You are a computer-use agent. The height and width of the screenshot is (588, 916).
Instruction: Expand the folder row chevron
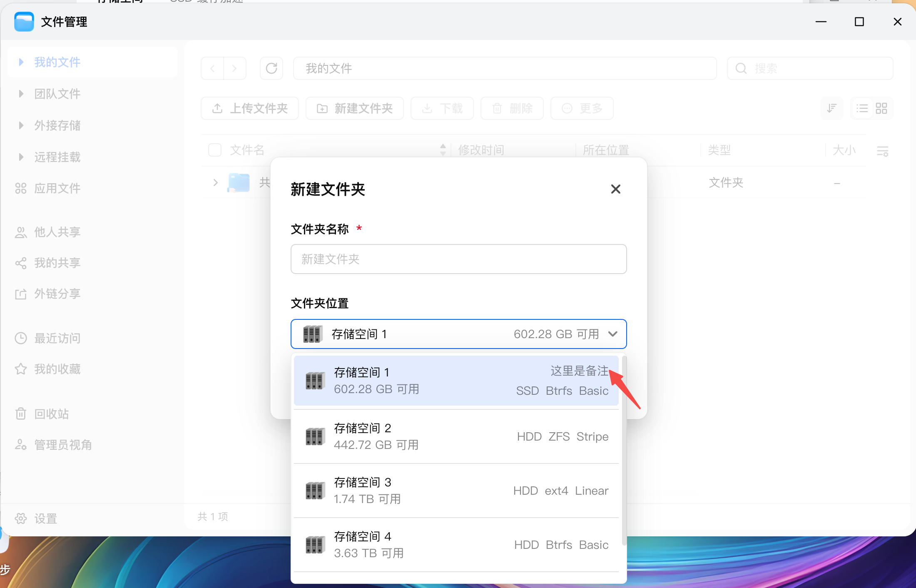click(215, 182)
